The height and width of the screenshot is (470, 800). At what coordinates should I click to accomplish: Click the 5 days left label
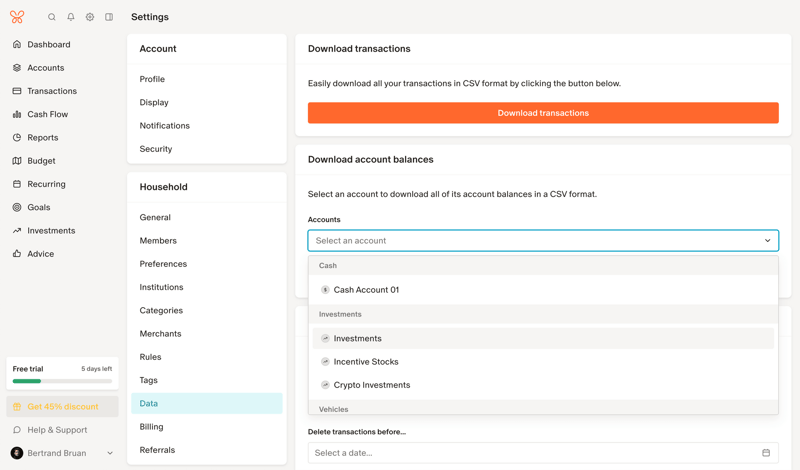point(96,368)
